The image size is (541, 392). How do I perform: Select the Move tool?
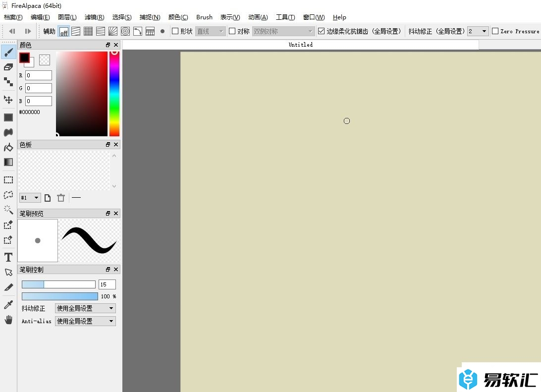click(x=8, y=100)
